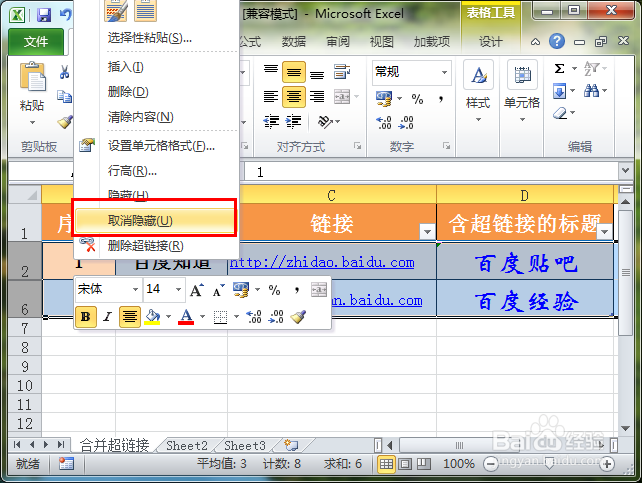Choose 取消隐藏(U) from context menu
642x483 pixels.
[154, 221]
